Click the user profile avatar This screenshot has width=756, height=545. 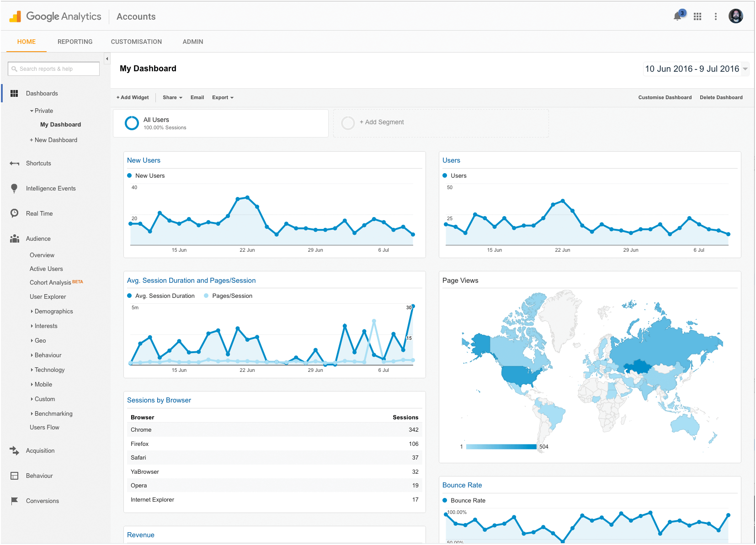(x=735, y=16)
